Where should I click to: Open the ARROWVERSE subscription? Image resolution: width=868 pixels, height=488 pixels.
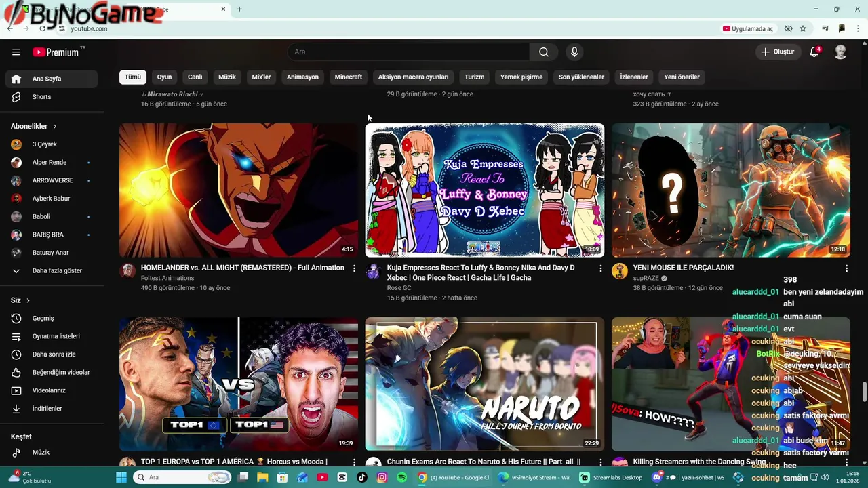click(52, 181)
